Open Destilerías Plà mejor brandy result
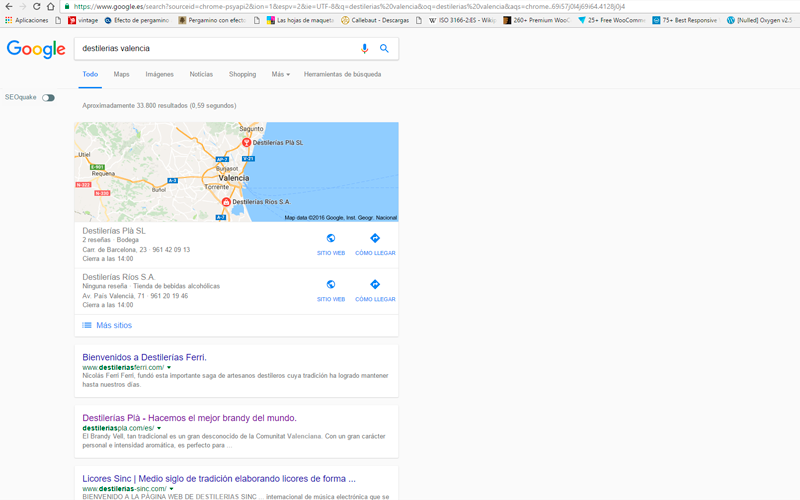Image resolution: width=800 pixels, height=500 pixels. tap(189, 418)
